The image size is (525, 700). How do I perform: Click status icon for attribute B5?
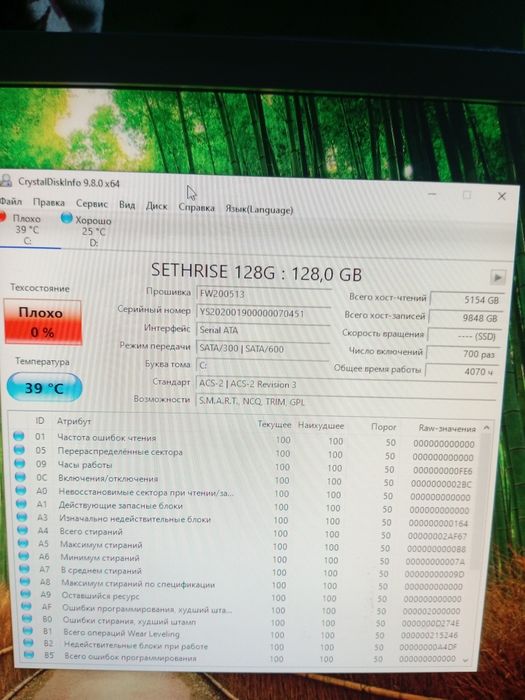(x=29, y=654)
